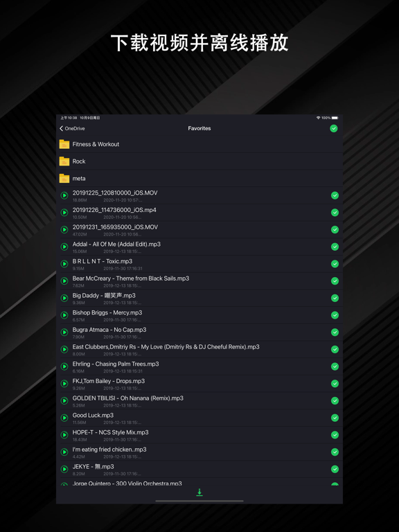Open the Rock folder

coord(199,161)
